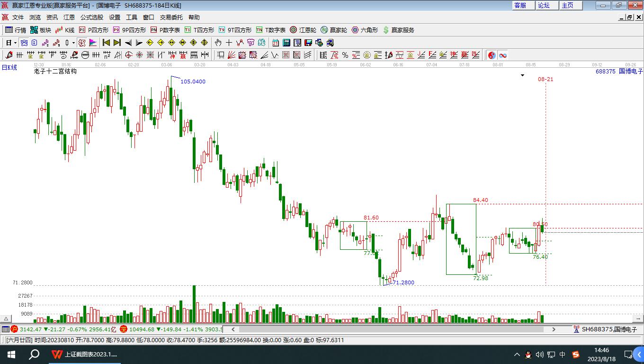Click the red floppy save icon
This screenshot has height=364, width=644.
308,43
